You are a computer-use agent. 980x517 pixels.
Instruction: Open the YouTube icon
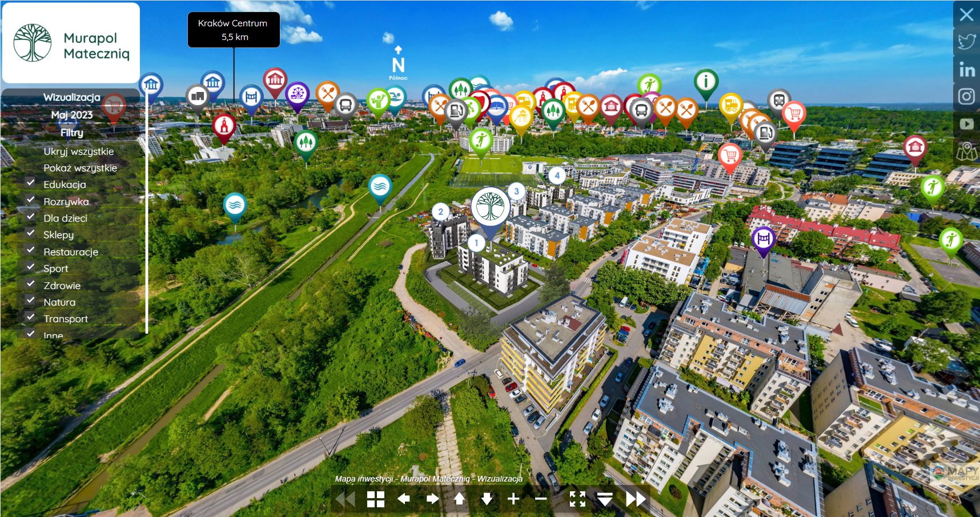[966, 124]
